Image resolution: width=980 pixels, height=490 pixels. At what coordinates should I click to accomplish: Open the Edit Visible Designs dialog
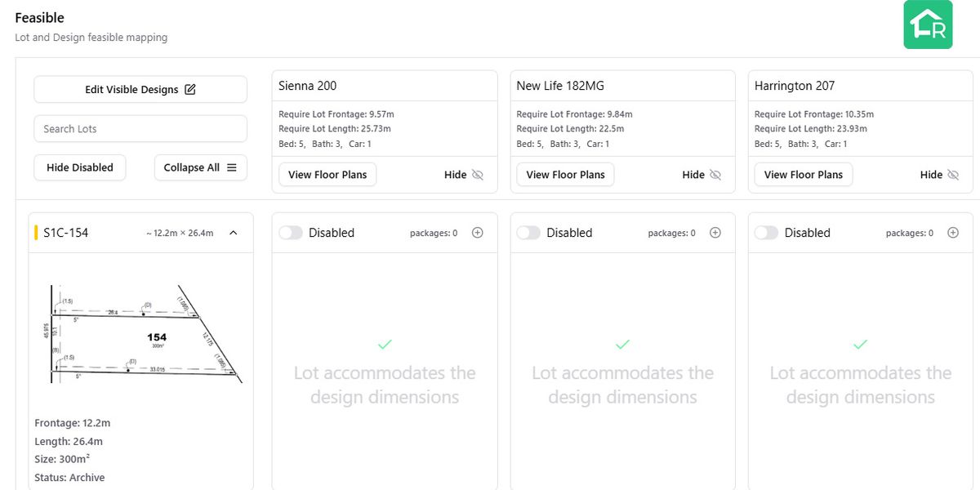[140, 88]
